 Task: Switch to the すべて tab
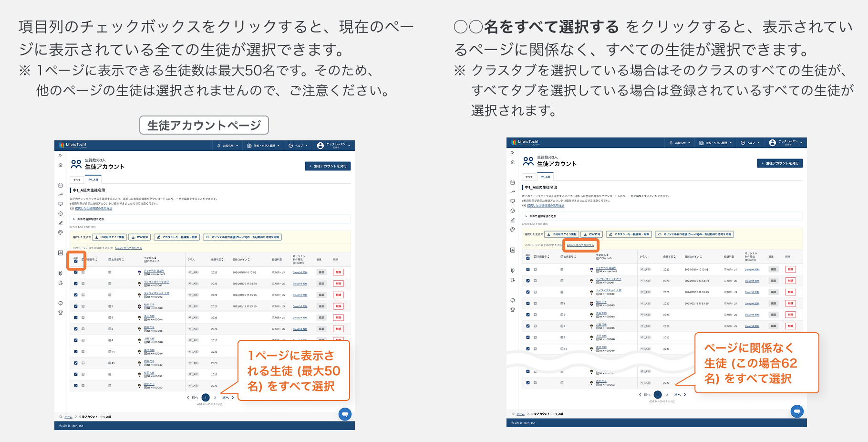[x=78, y=180]
